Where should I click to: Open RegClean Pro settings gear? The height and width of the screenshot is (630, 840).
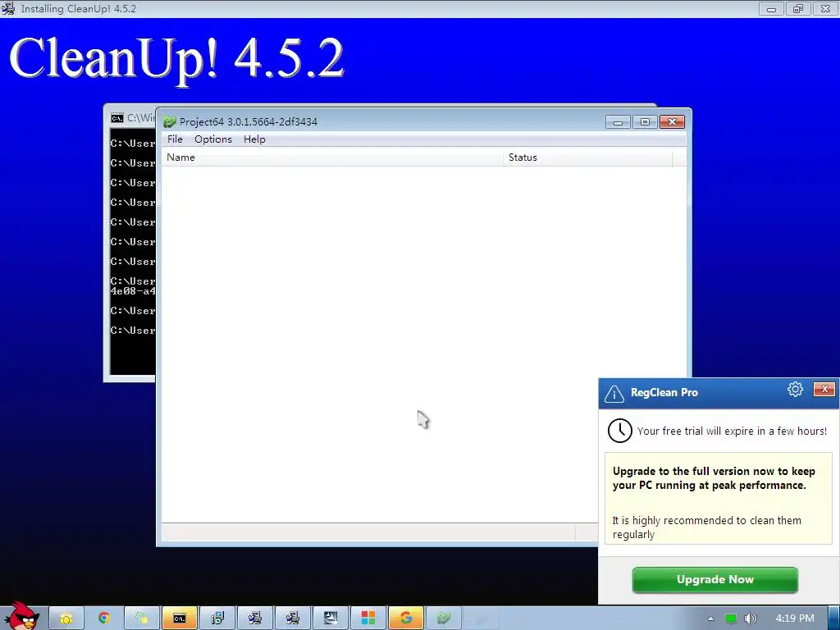[796, 390]
